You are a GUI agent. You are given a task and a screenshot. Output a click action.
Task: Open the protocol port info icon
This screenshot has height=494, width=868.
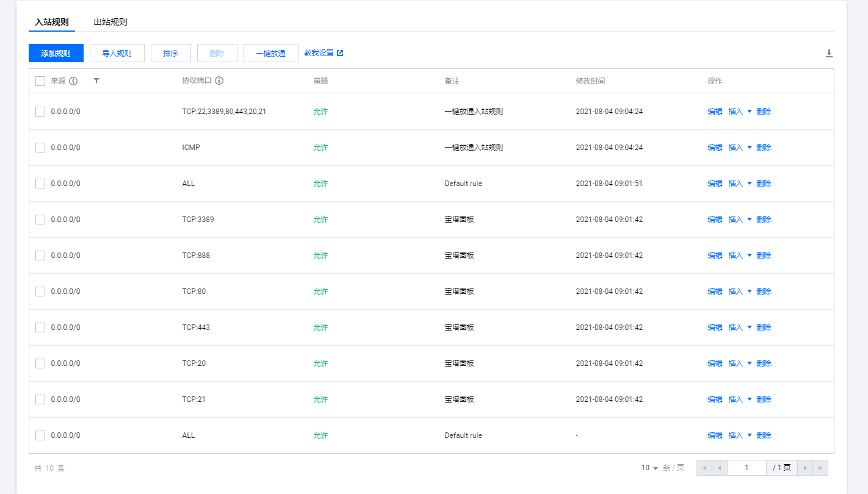(x=219, y=81)
